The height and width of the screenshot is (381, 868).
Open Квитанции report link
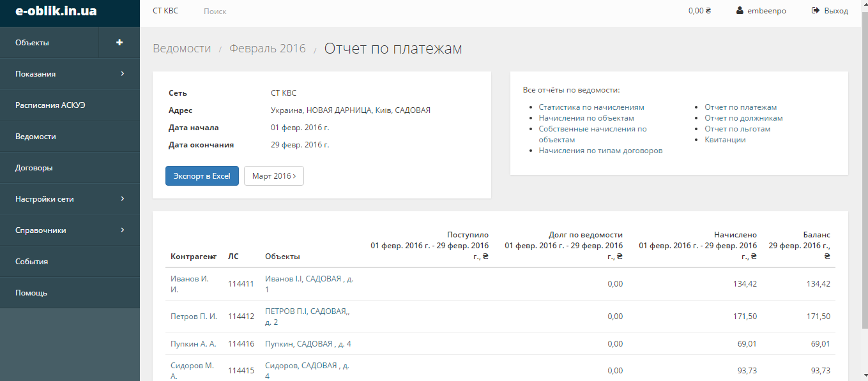[725, 140]
